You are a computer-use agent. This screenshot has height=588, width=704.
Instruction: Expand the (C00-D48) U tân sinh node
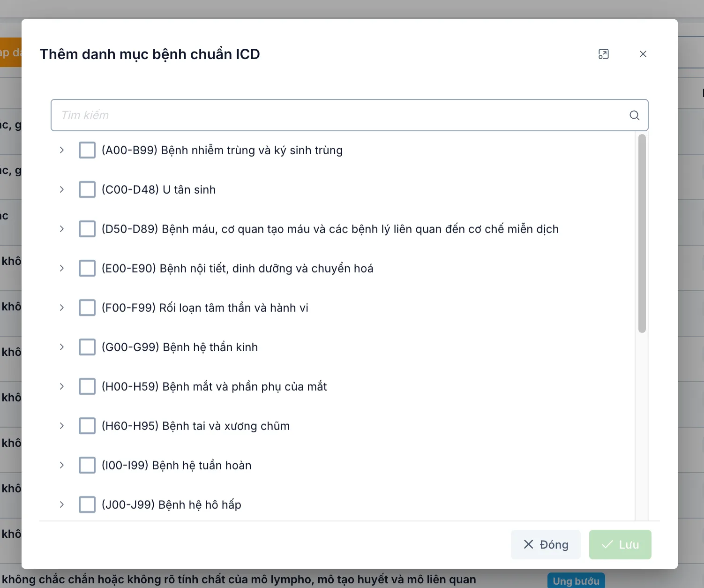62,189
